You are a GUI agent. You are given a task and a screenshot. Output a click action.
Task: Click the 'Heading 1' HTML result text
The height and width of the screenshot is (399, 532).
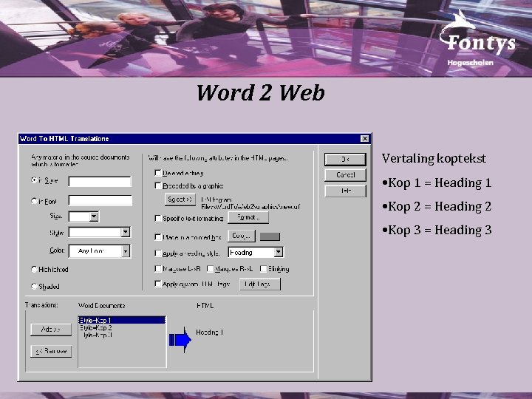(209, 332)
